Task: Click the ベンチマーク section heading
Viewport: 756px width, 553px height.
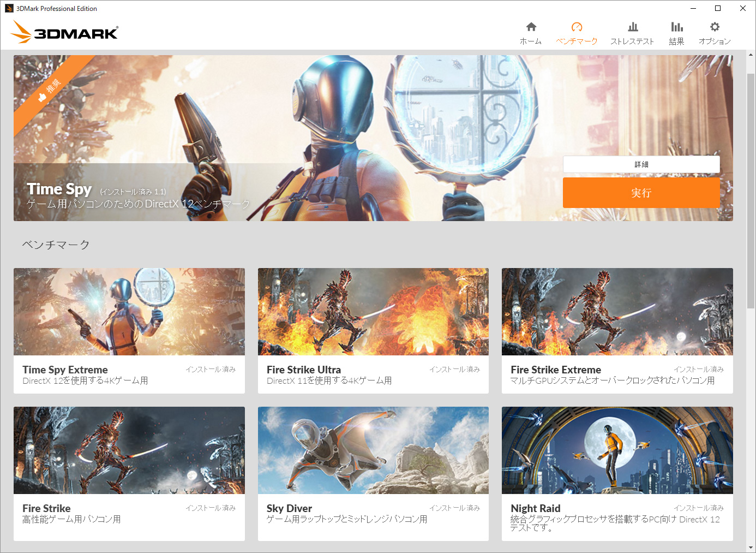Action: click(56, 245)
